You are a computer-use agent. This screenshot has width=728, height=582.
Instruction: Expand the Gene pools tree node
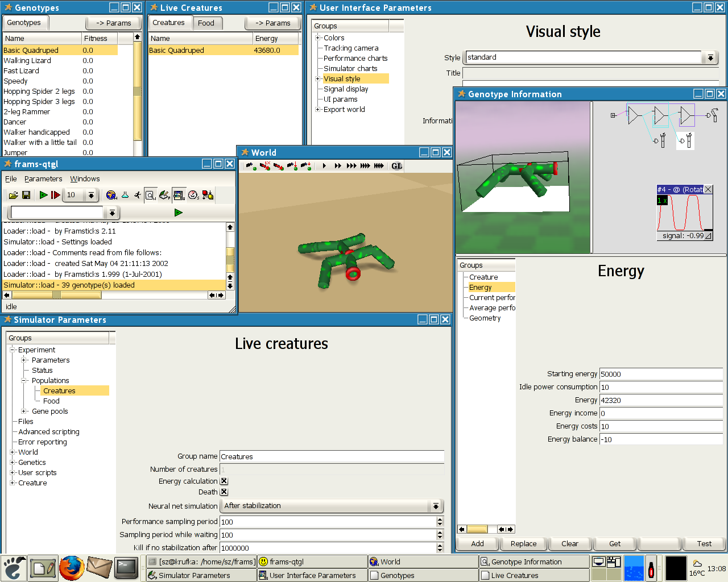pyautogui.click(x=24, y=411)
